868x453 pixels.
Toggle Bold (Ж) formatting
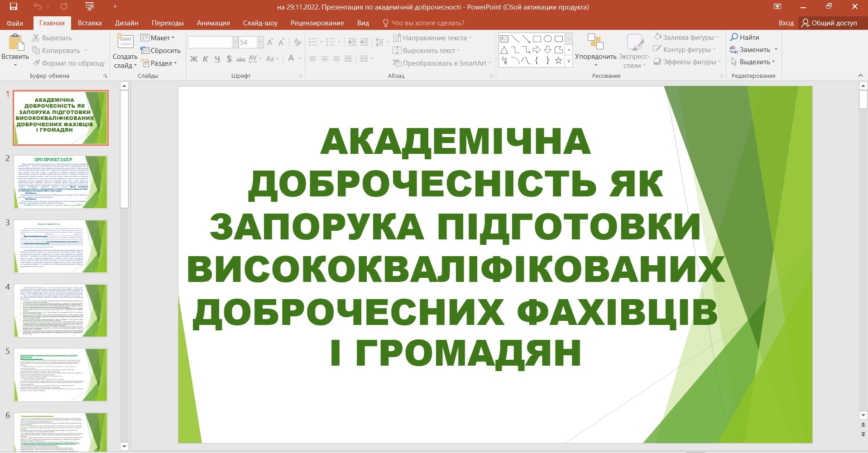[x=194, y=59]
